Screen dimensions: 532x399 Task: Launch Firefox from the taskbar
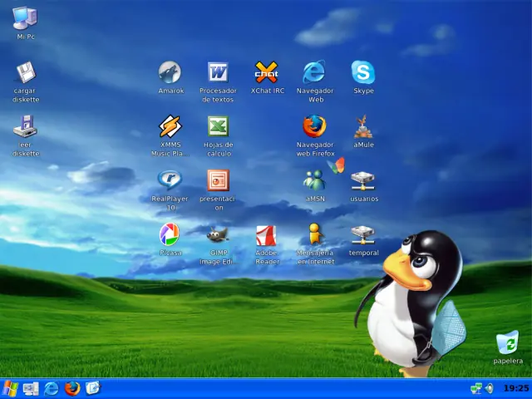tap(72, 388)
